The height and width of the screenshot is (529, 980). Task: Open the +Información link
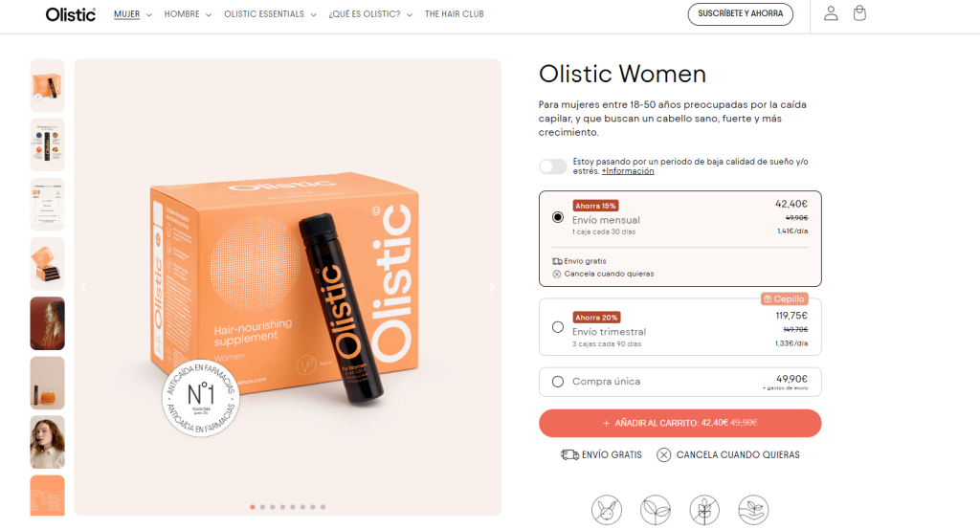628,171
